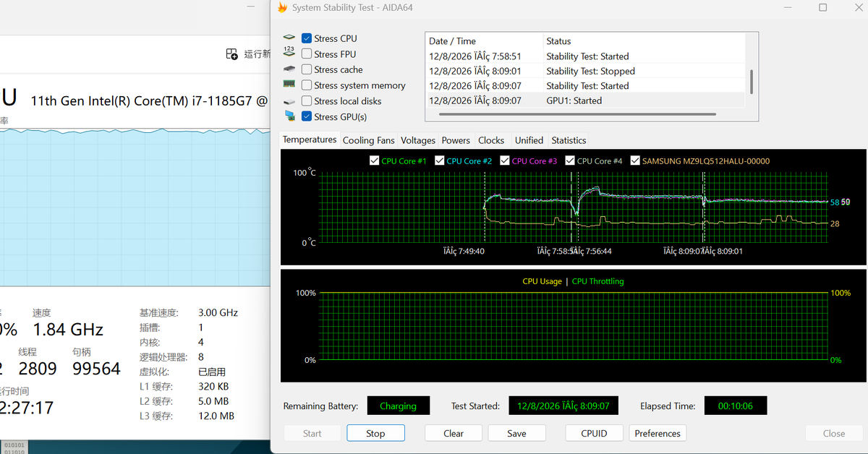The width and height of the screenshot is (868, 454).
Task: Click the horizontal scrollbar under the log list
Action: [x=577, y=113]
